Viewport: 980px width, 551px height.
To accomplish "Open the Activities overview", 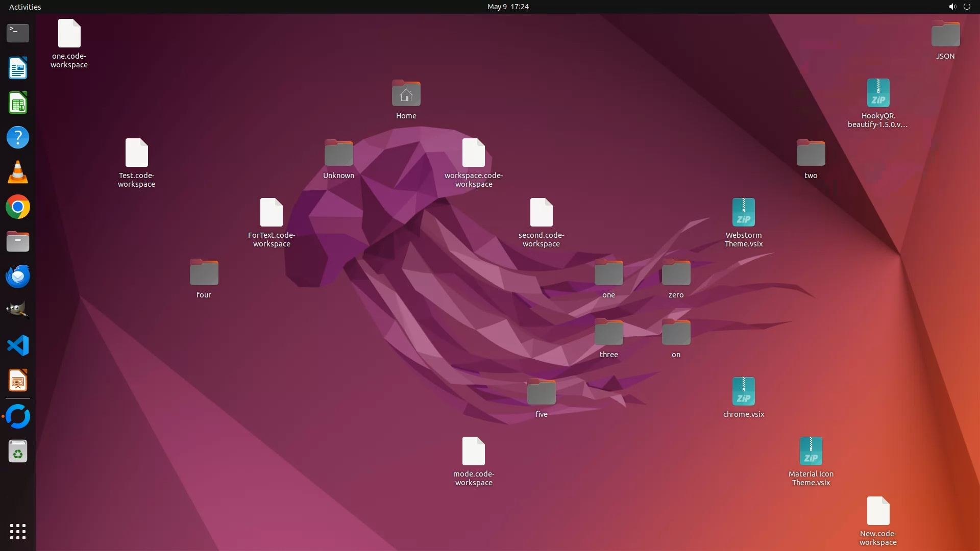I will [25, 7].
